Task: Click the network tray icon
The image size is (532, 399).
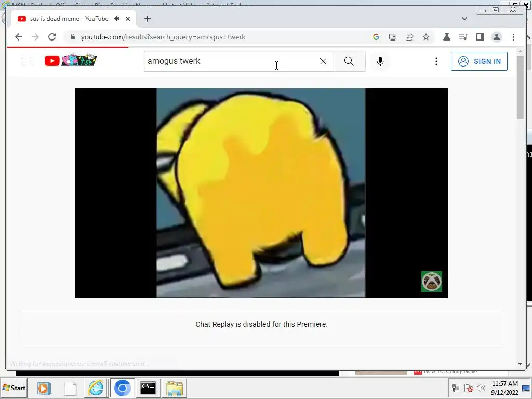Action: [456, 388]
